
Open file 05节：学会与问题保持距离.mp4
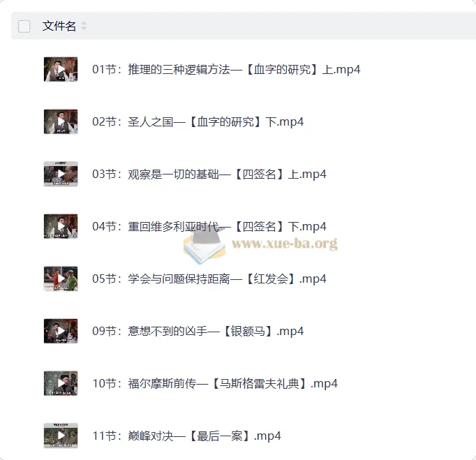pyautogui.click(x=209, y=279)
